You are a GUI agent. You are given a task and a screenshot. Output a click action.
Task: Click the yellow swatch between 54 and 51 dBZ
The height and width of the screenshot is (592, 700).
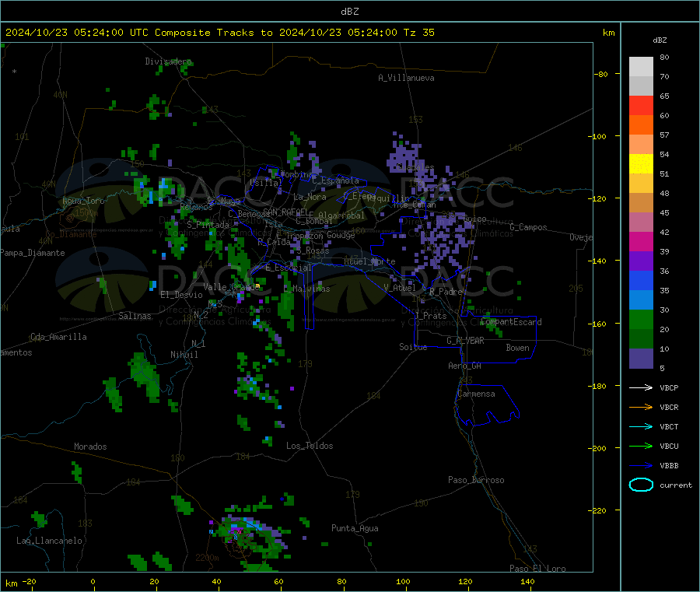[641, 164]
